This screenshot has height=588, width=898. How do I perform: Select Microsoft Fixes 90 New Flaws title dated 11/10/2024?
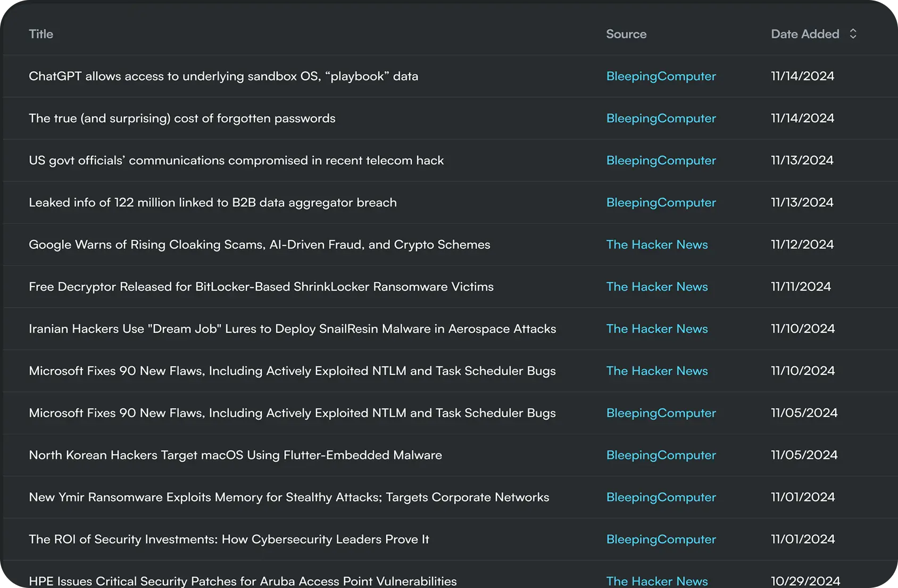coord(292,371)
